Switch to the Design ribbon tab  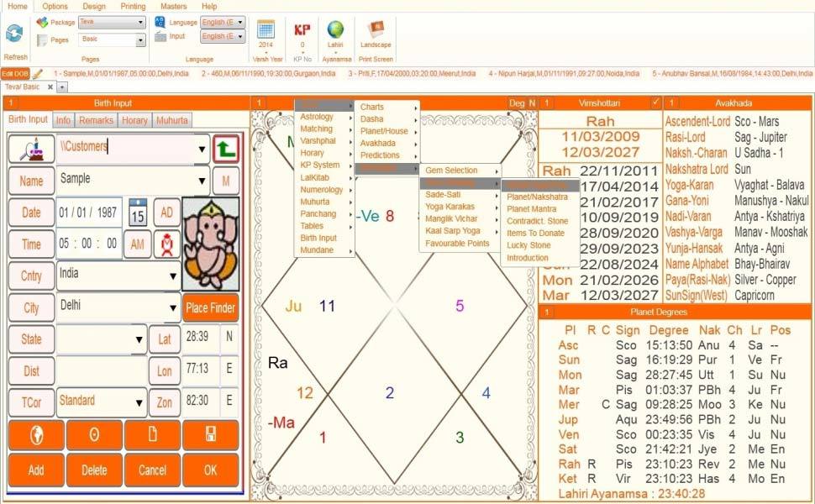(x=94, y=6)
